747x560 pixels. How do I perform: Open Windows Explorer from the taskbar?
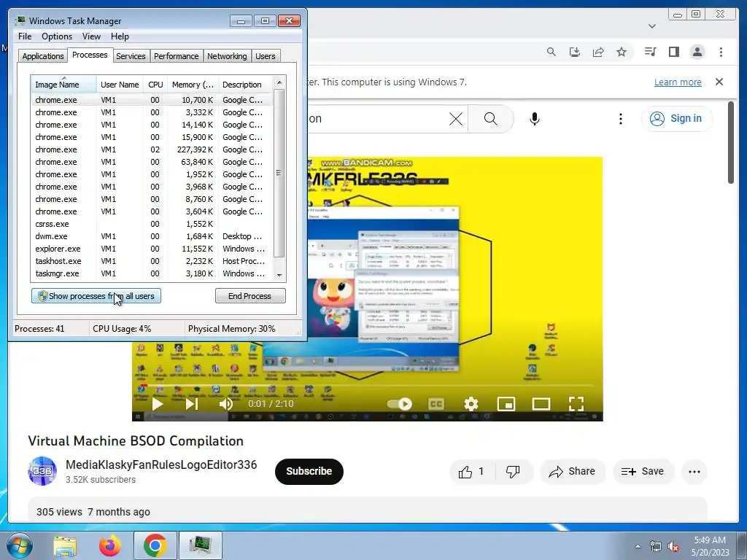point(65,545)
